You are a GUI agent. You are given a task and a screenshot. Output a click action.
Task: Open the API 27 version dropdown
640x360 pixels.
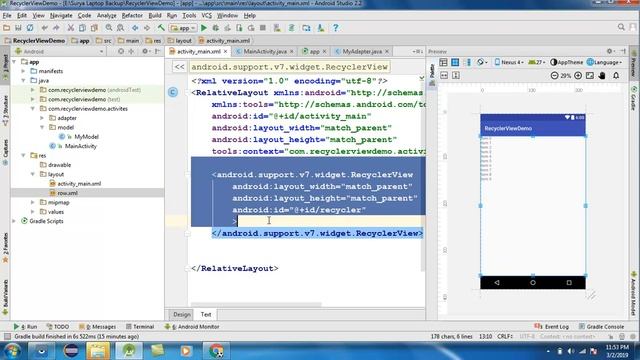tap(537, 62)
